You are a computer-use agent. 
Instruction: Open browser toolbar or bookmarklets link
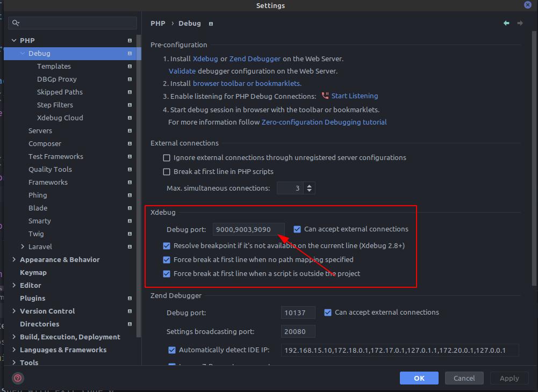click(247, 83)
